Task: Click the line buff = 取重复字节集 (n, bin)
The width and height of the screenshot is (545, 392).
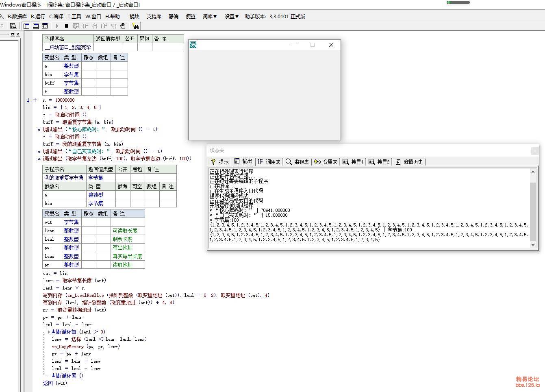Action: (x=78, y=122)
